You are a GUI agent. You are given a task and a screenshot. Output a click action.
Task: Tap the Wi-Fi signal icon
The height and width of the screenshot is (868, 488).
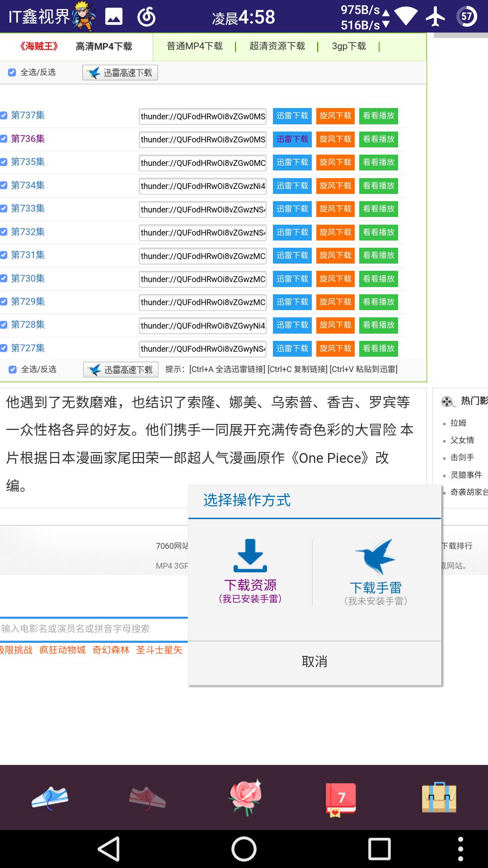406,17
